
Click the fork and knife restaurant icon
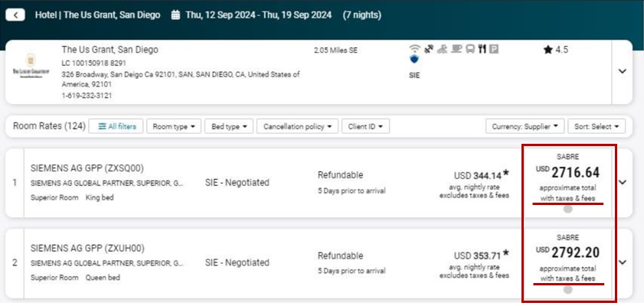coord(482,49)
